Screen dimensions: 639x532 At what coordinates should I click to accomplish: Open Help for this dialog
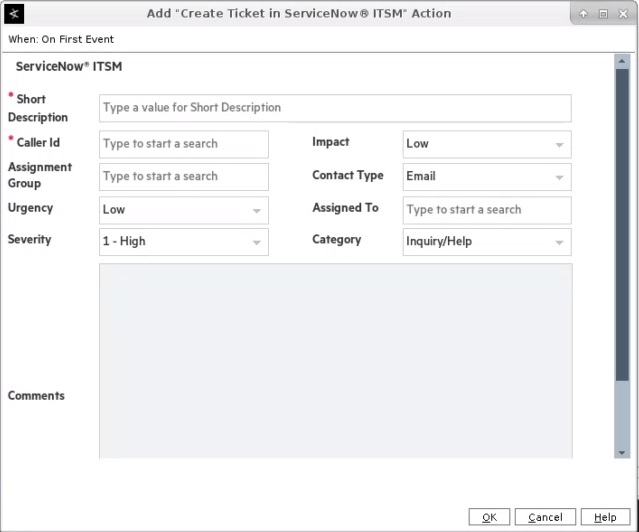pyautogui.click(x=605, y=517)
